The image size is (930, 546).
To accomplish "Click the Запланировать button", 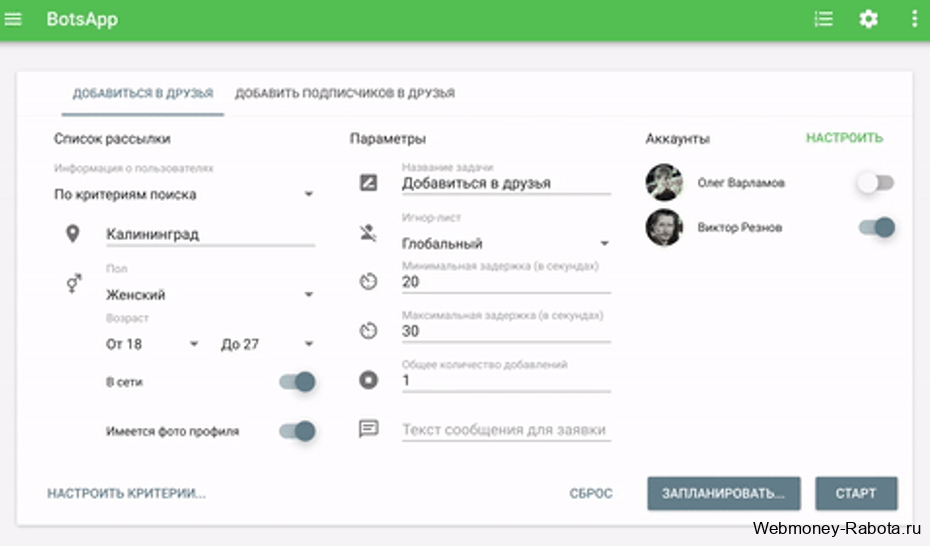I will (724, 493).
